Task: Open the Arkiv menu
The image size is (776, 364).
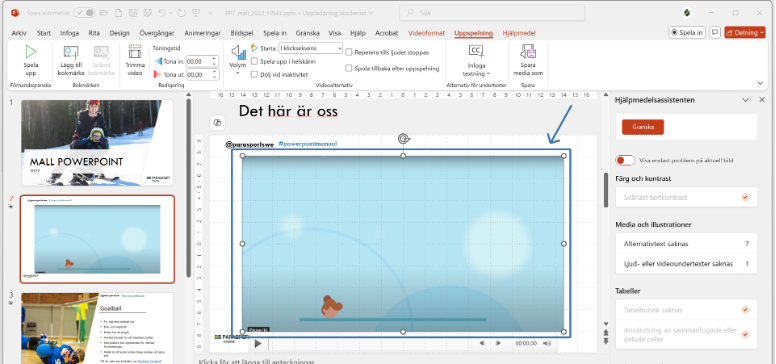Action: click(19, 33)
